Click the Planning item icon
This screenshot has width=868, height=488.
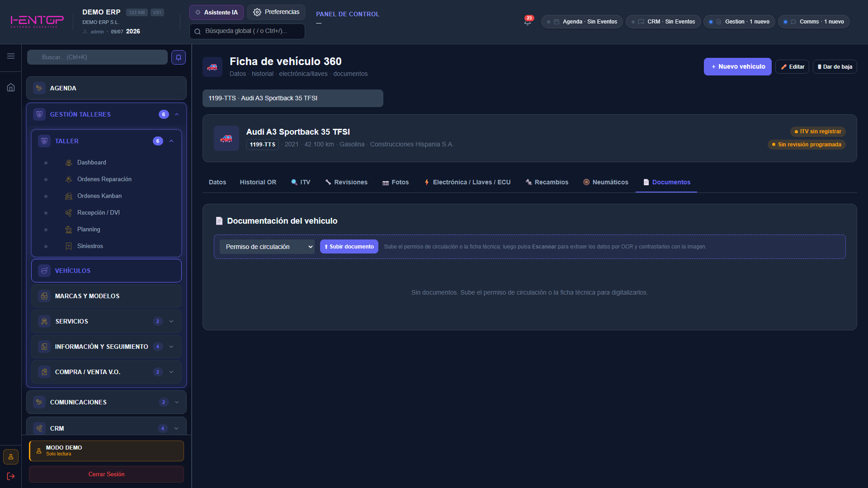[69, 230]
